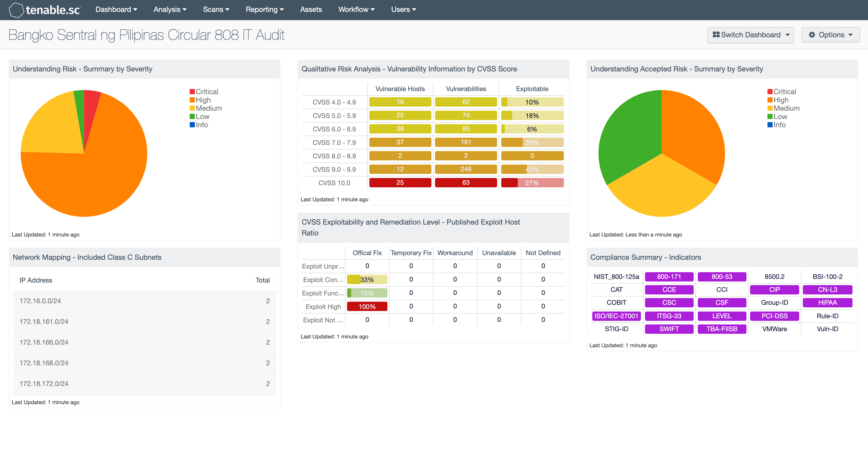Screen dimensions: 868x474
Task: Click Exploit High Offical Fix 100% cell
Action: (x=367, y=306)
